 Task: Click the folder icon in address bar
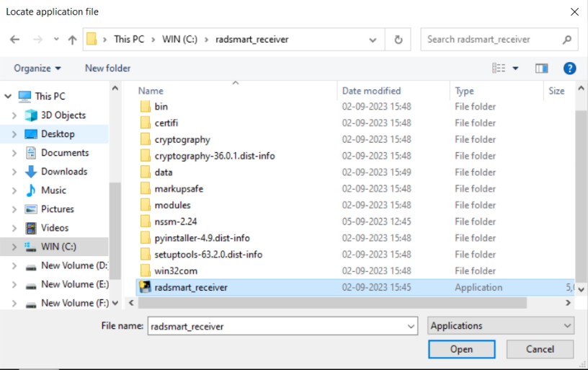point(92,39)
